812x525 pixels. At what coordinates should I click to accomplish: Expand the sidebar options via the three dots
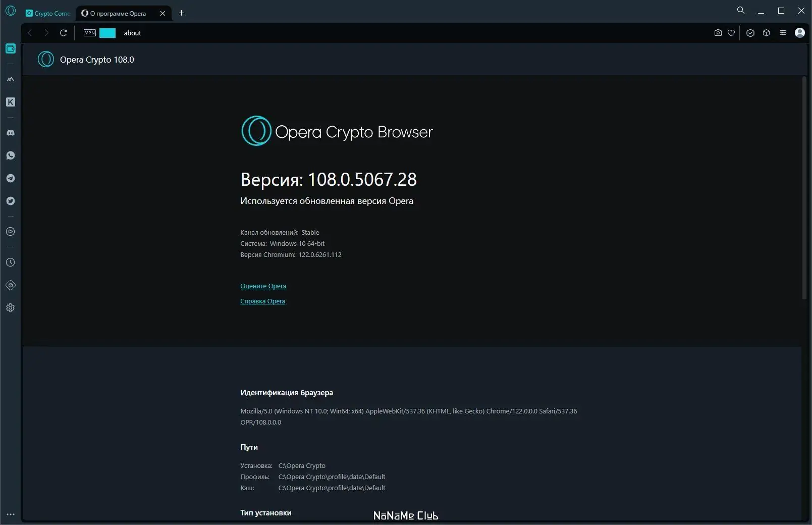click(x=11, y=514)
